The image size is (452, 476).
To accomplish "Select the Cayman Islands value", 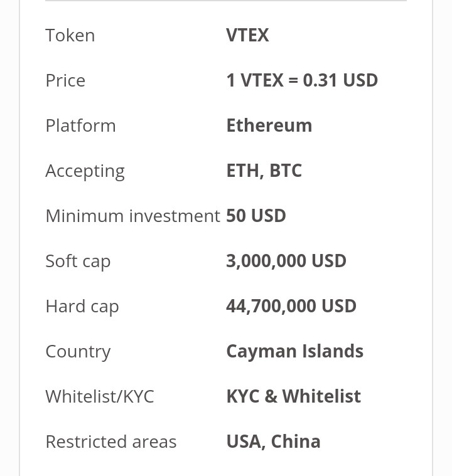I will coord(294,351).
